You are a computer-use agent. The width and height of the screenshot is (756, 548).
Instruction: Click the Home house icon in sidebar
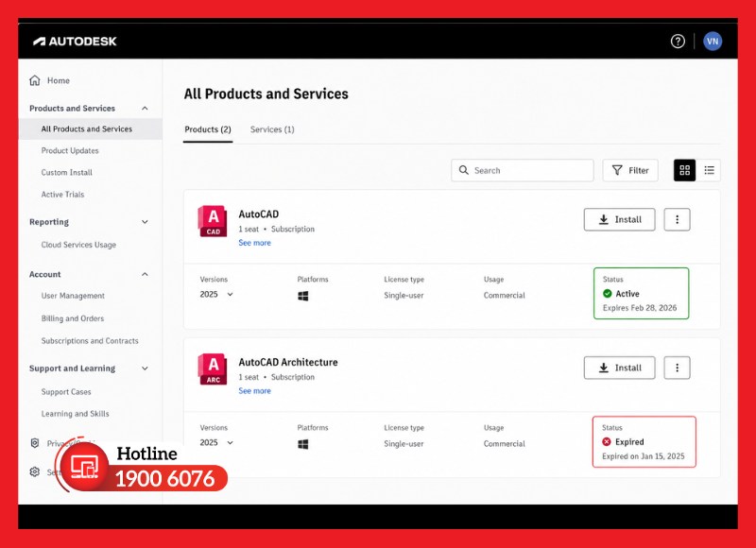[35, 80]
